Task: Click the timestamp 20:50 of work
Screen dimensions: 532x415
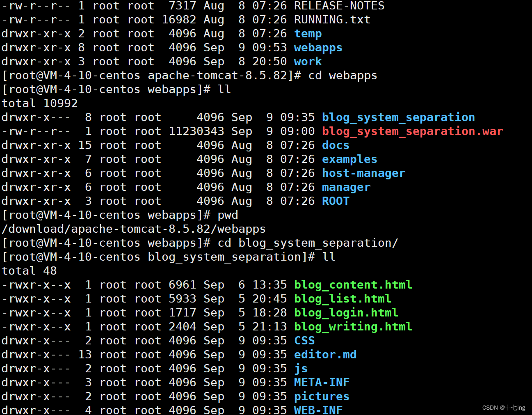Action: click(269, 62)
